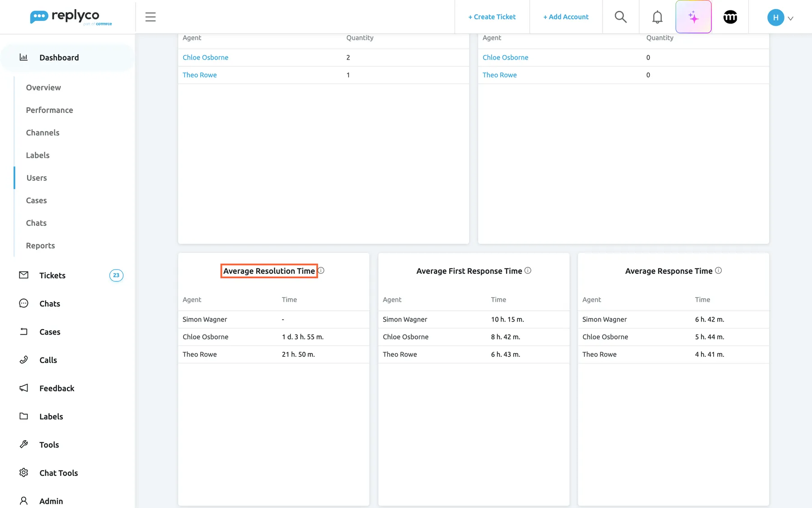Open the Overview dashboard submenu
The width and height of the screenshot is (812, 508).
(x=43, y=88)
